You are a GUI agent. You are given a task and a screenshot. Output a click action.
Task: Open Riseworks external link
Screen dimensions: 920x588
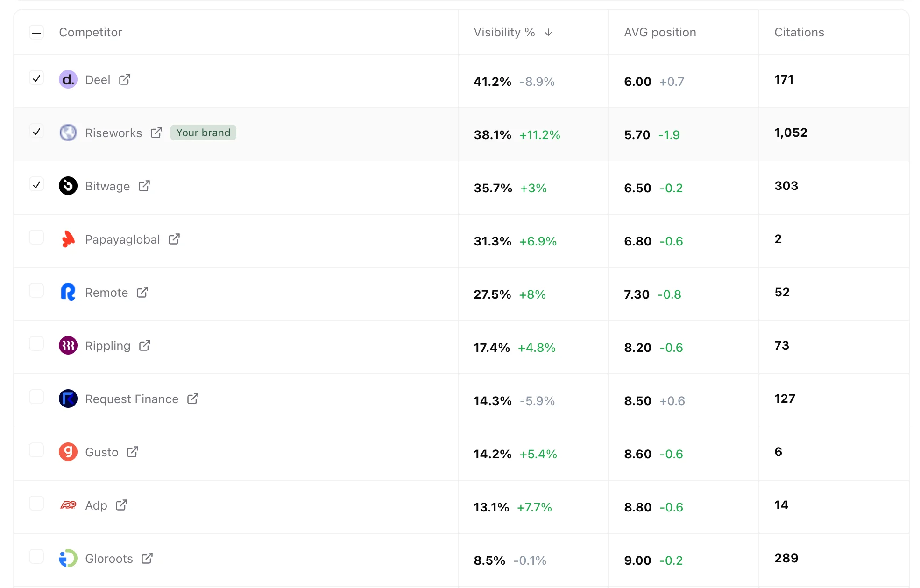[x=156, y=132]
